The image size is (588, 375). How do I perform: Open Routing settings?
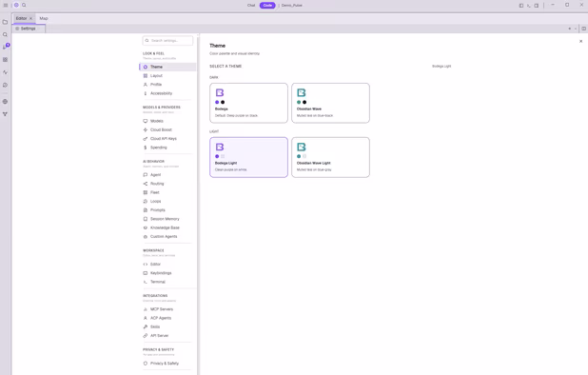pos(167,184)
